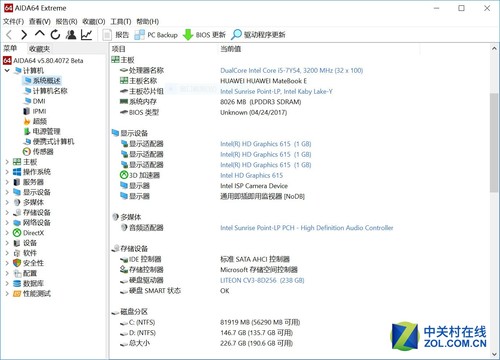Click the 驱动程序更新 magnifier button
The height and width of the screenshot is (360, 500).
(x=258, y=35)
